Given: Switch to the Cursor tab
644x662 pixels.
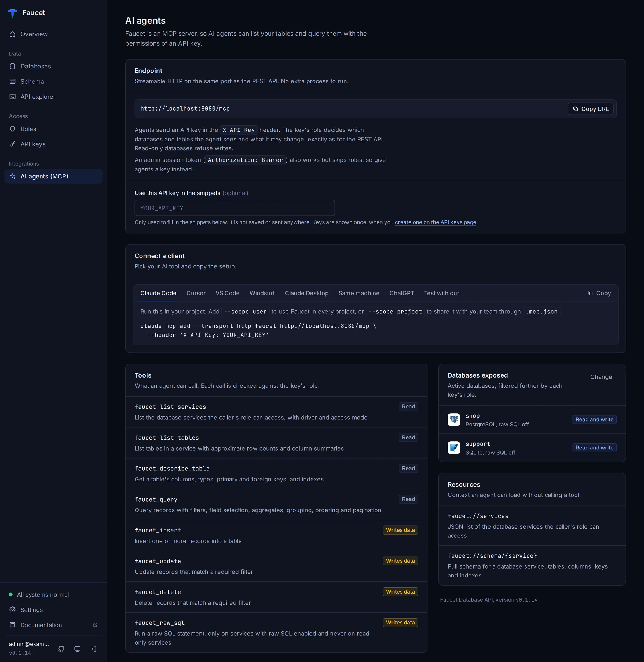Looking at the screenshot, I should tap(196, 293).
